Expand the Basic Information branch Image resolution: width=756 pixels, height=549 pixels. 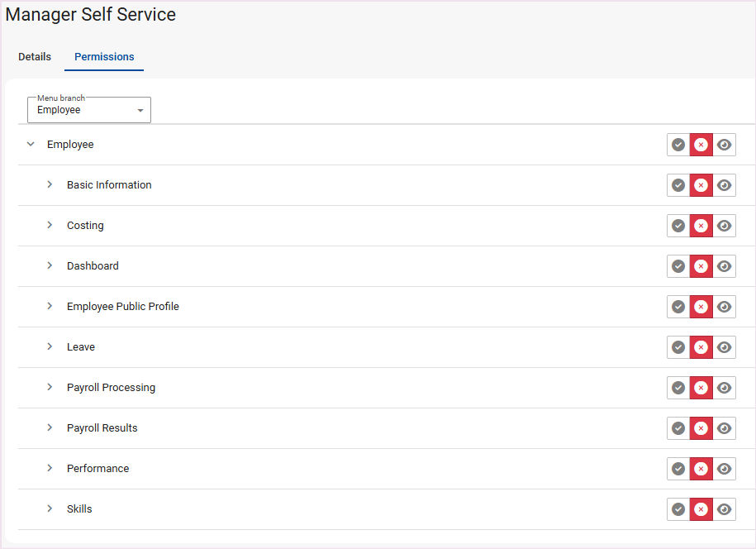[x=50, y=185]
